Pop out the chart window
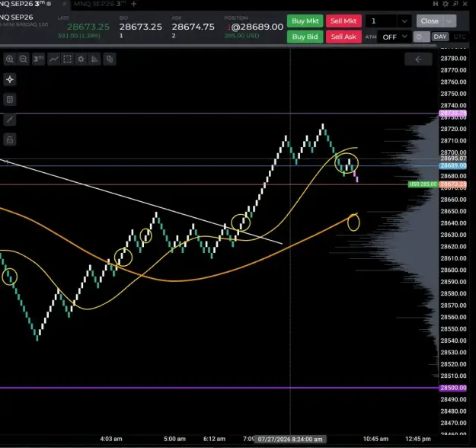Image resolution: width=476 pixels, height=448 pixels. (x=455, y=4)
